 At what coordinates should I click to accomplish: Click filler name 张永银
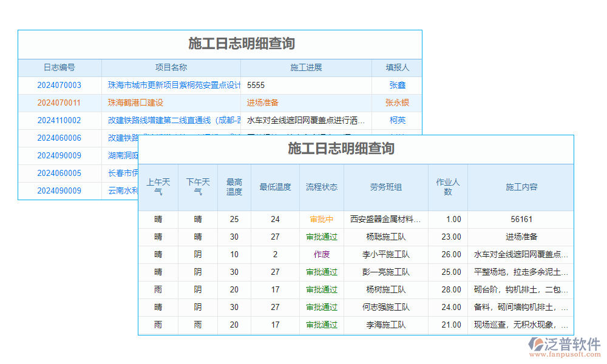tap(397, 103)
